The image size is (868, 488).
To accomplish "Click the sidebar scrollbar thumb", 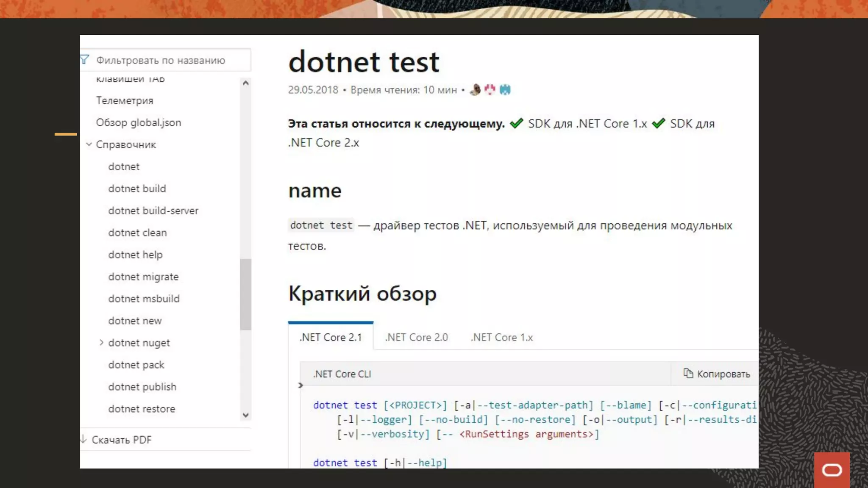I will [245, 294].
